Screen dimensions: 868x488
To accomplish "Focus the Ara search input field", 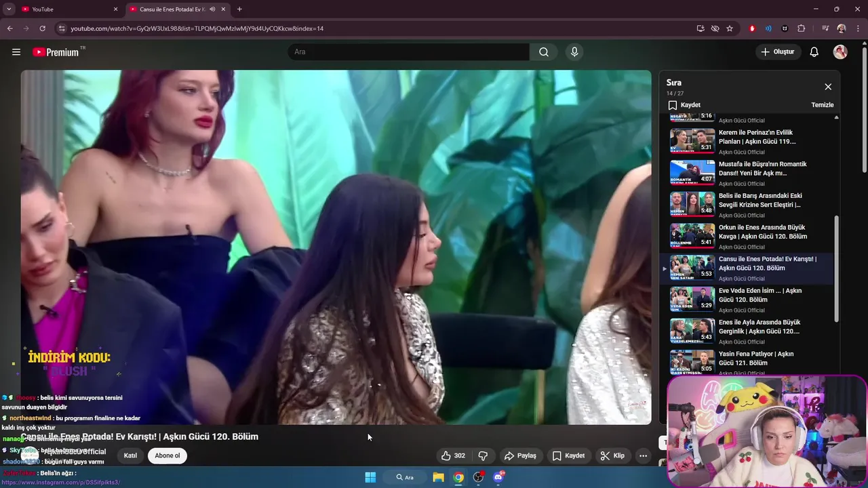I will click(409, 52).
